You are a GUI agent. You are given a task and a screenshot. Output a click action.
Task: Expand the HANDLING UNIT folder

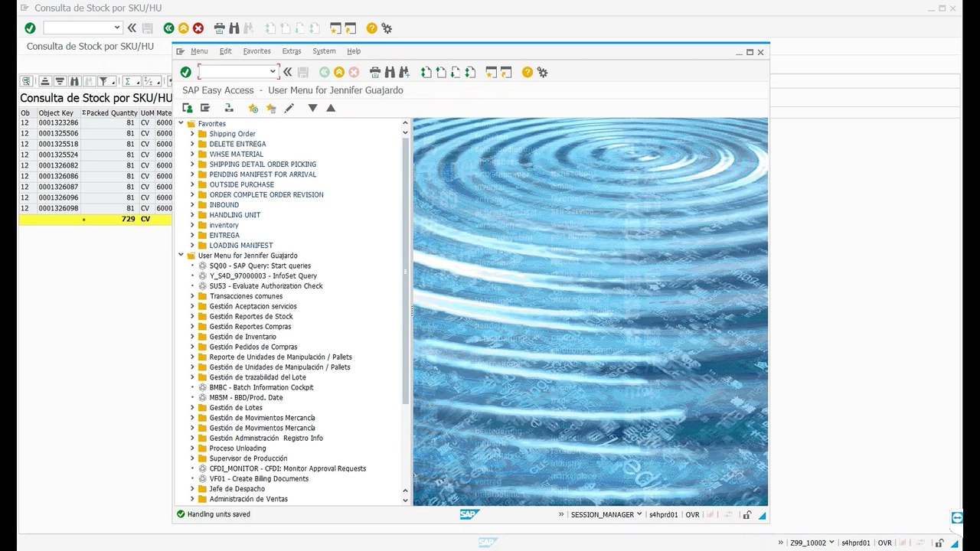[x=192, y=215]
